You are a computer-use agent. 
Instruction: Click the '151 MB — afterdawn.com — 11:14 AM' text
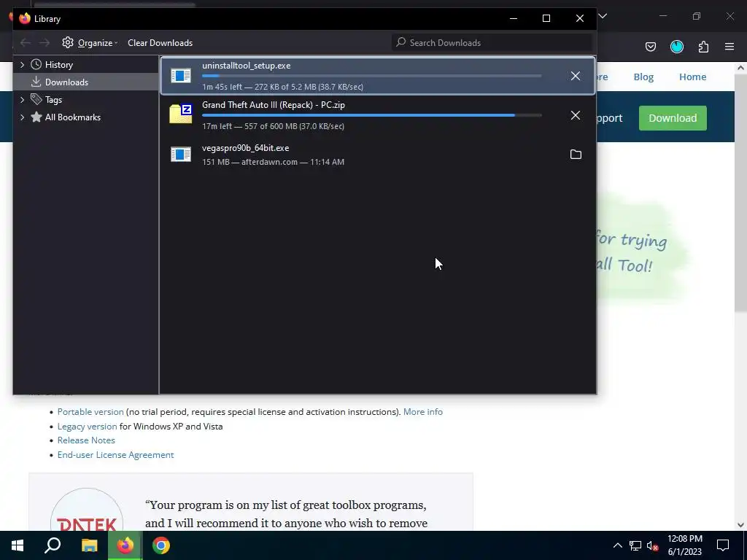(273, 162)
